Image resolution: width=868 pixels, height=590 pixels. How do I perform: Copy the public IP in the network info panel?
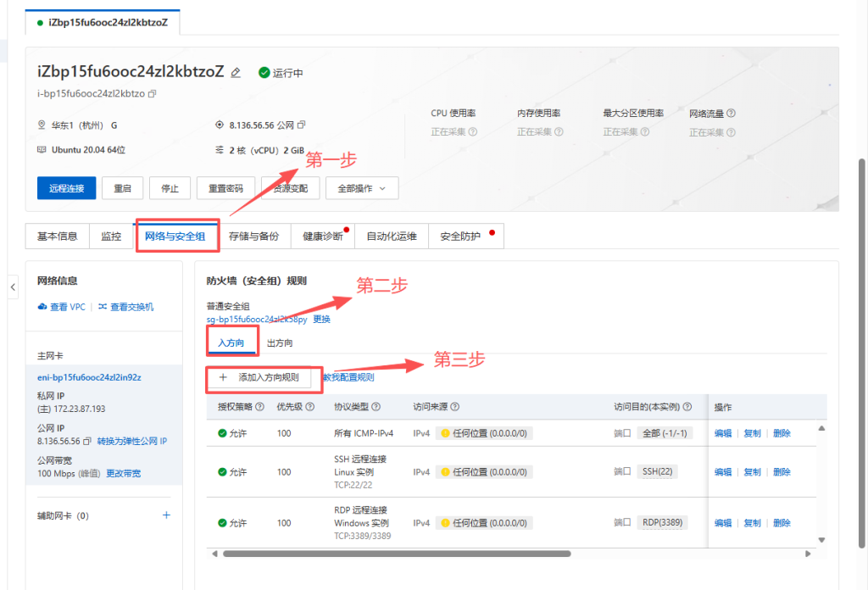[x=86, y=442]
